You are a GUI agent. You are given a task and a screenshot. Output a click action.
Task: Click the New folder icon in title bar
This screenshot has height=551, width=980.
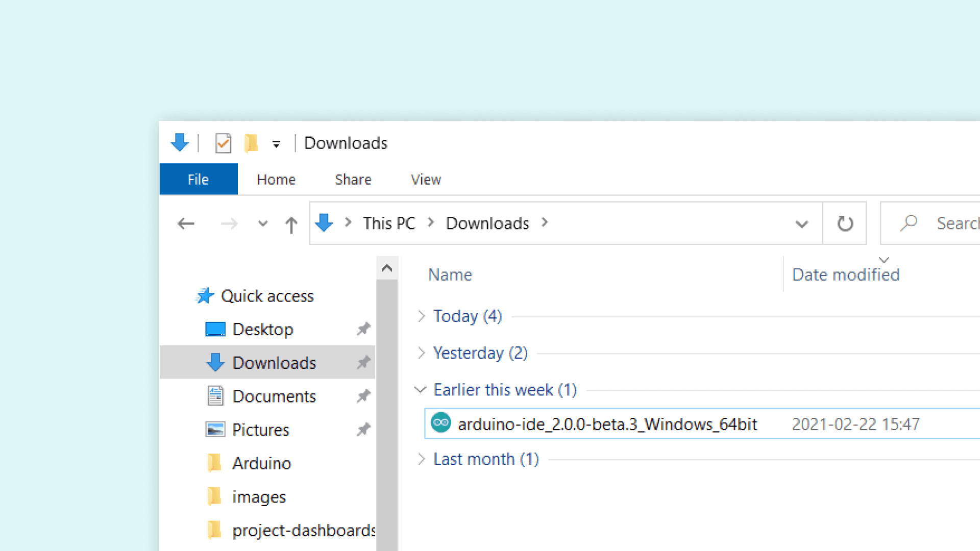coord(251,143)
